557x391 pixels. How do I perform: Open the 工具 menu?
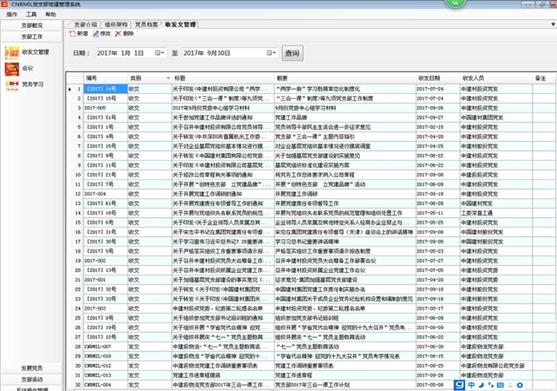point(31,14)
